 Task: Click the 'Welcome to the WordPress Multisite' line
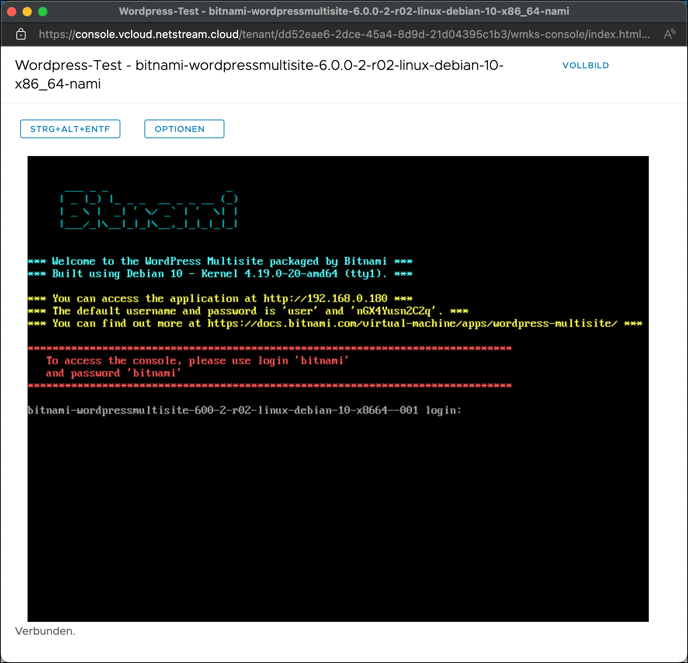pos(220,261)
